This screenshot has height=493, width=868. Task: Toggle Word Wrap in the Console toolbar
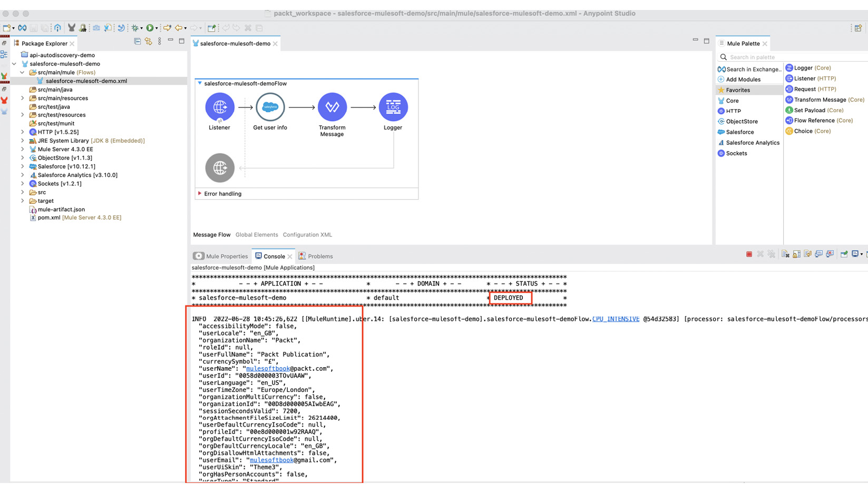(x=807, y=254)
